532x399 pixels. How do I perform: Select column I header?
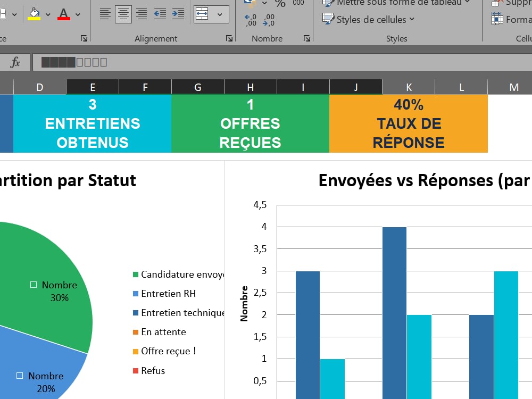[x=303, y=87]
